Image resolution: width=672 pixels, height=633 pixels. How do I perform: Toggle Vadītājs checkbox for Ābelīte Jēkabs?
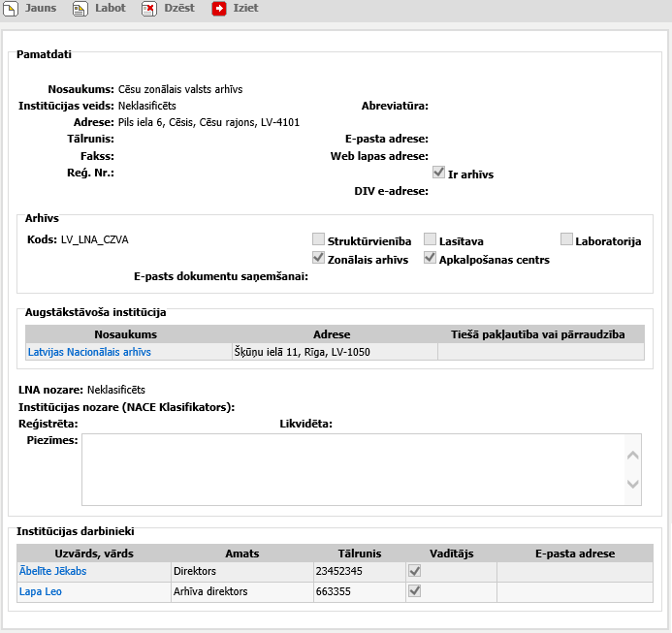(415, 571)
